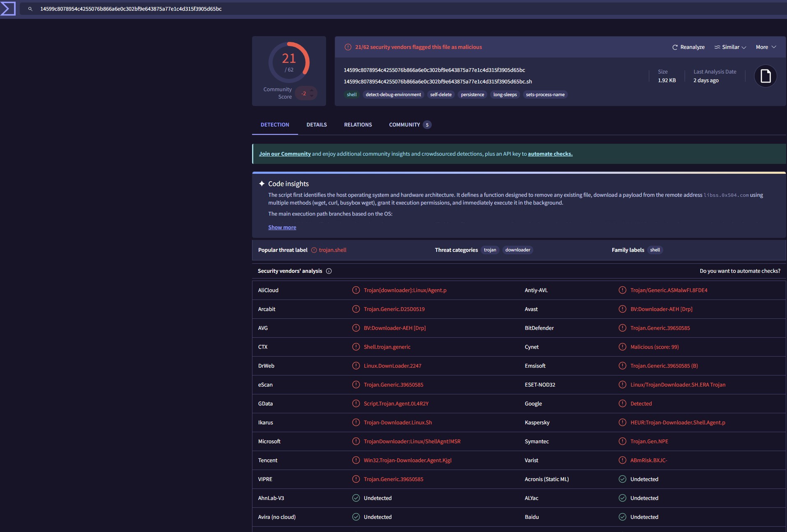Click the malicious alert icon in header banner
The width and height of the screenshot is (787, 532).
tap(348, 47)
